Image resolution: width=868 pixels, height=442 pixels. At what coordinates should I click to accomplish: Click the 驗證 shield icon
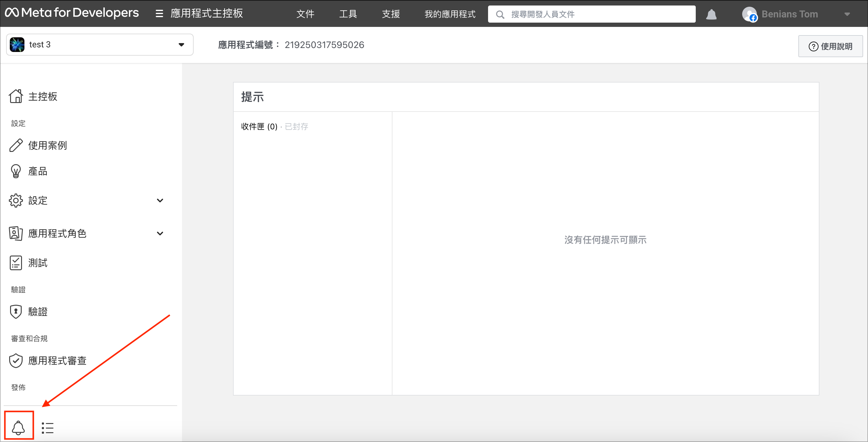tap(16, 311)
